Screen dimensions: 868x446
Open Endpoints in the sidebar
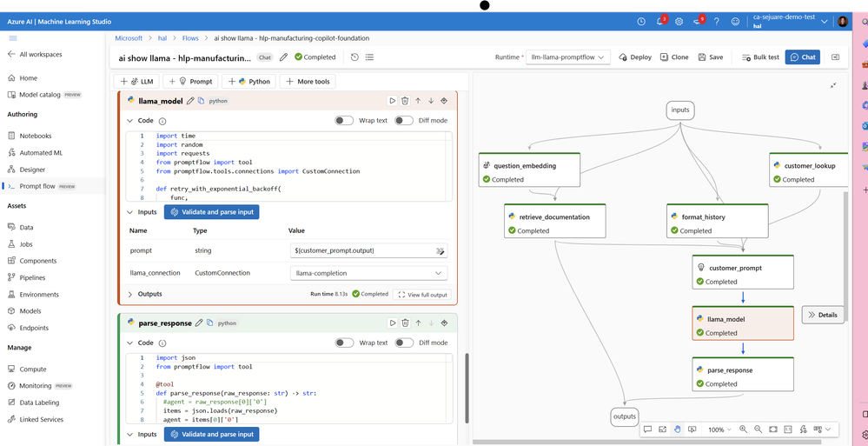[x=34, y=328]
